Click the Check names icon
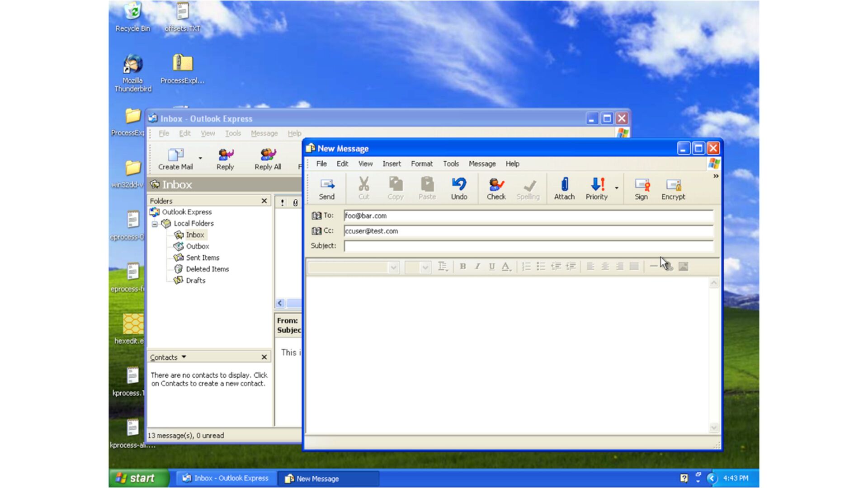 pos(496,188)
